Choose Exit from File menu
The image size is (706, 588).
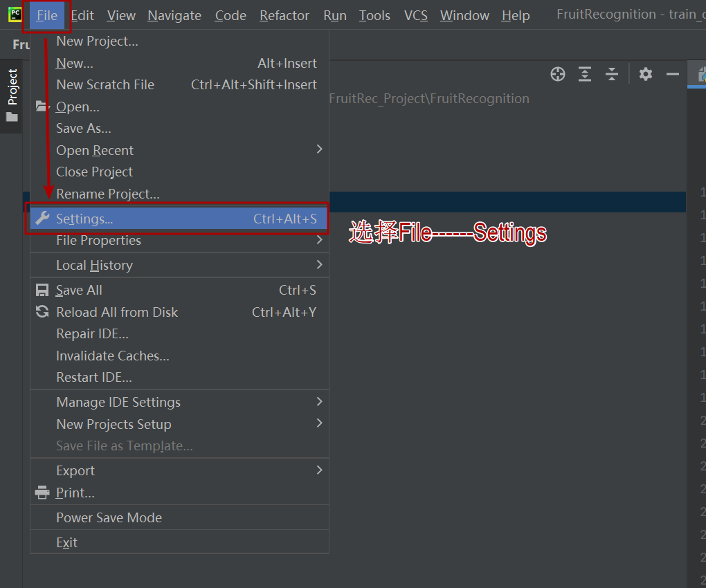coord(179,542)
